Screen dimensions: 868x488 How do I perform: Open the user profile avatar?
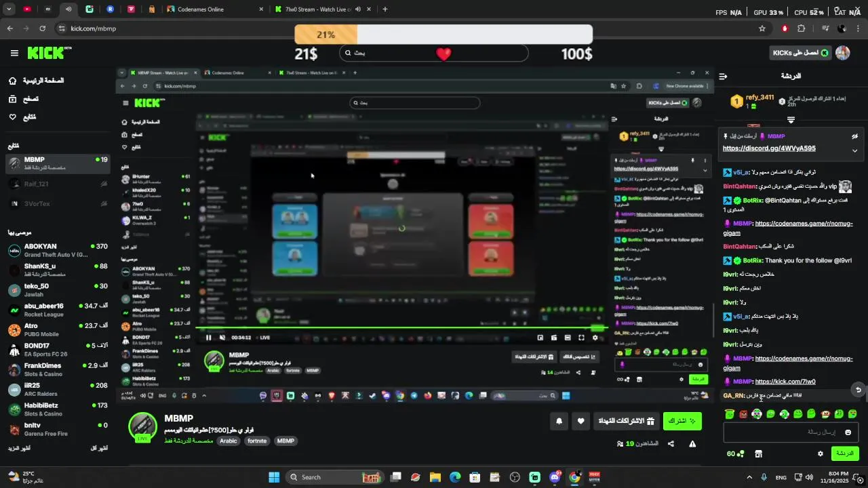pos(843,53)
